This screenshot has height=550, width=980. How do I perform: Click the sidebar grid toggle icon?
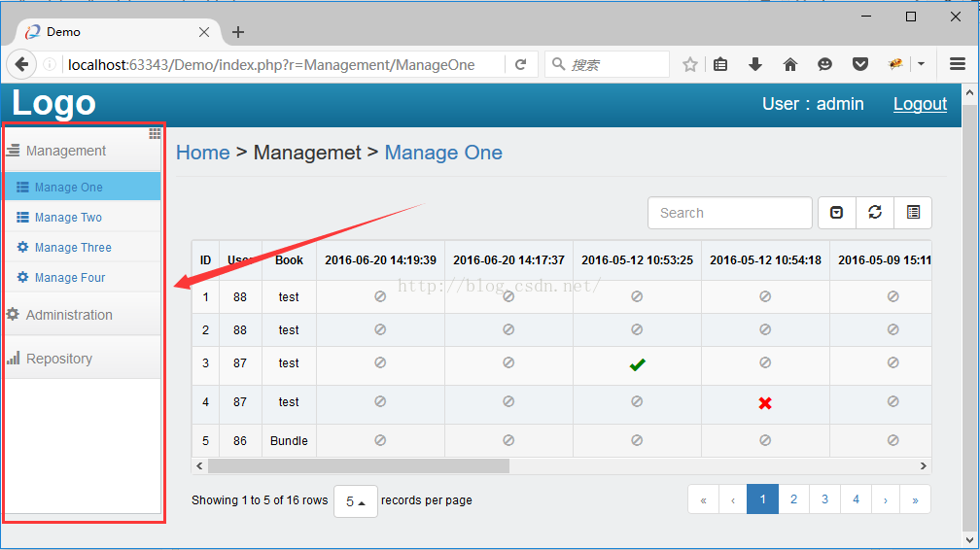(x=155, y=134)
